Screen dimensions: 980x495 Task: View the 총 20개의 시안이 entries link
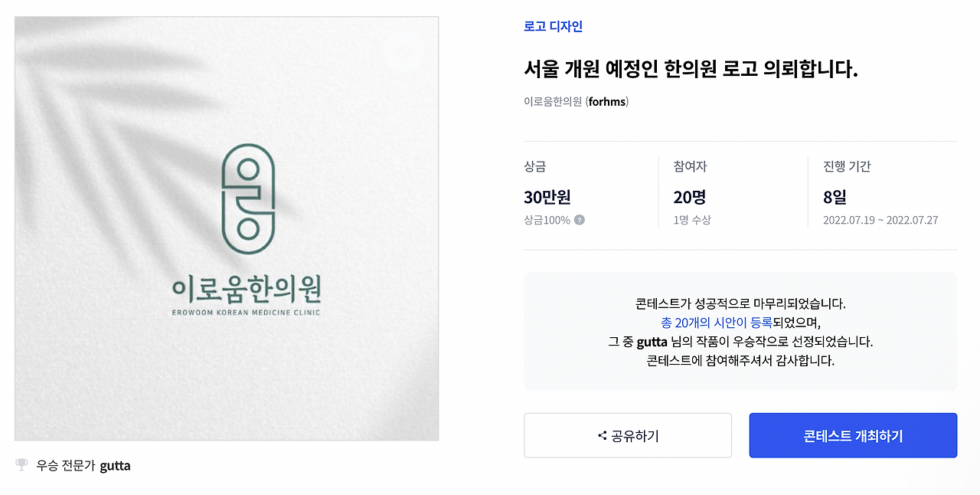point(716,323)
